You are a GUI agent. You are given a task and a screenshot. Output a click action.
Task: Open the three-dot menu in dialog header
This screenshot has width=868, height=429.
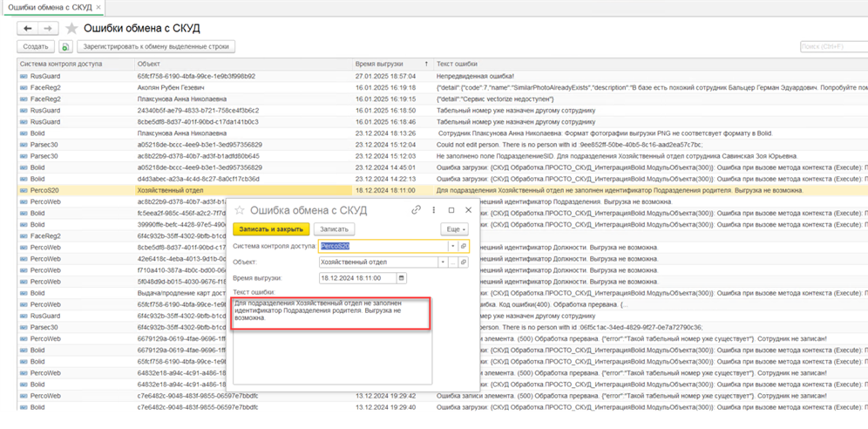point(434,210)
